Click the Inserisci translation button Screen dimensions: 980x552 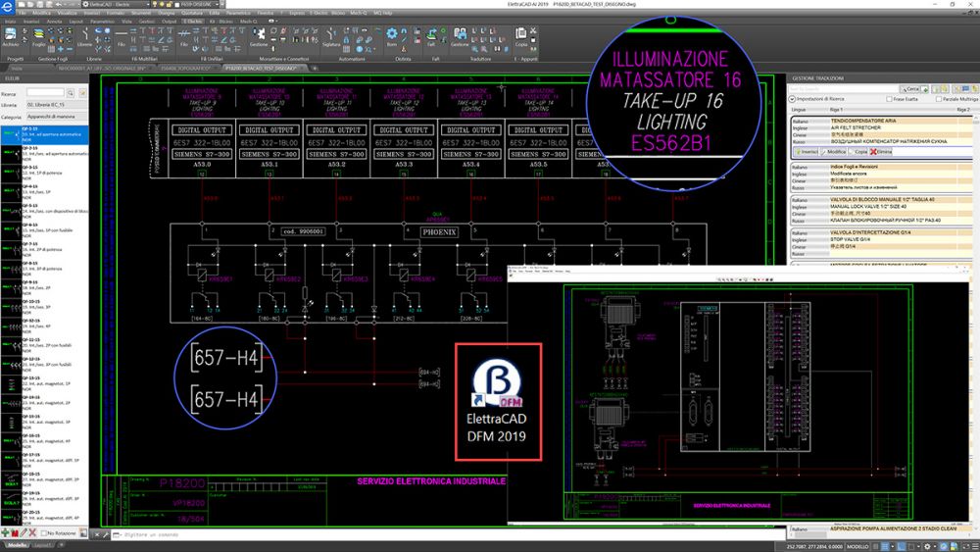coord(807,152)
